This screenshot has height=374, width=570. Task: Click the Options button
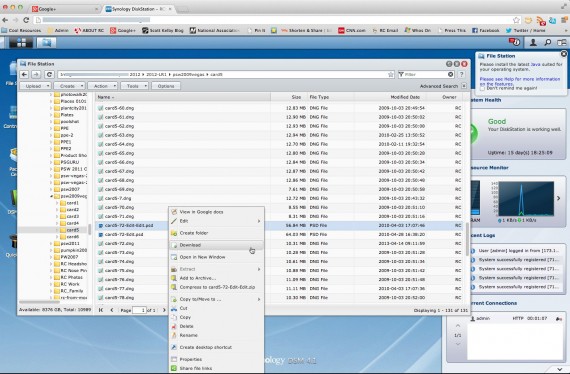tap(166, 86)
